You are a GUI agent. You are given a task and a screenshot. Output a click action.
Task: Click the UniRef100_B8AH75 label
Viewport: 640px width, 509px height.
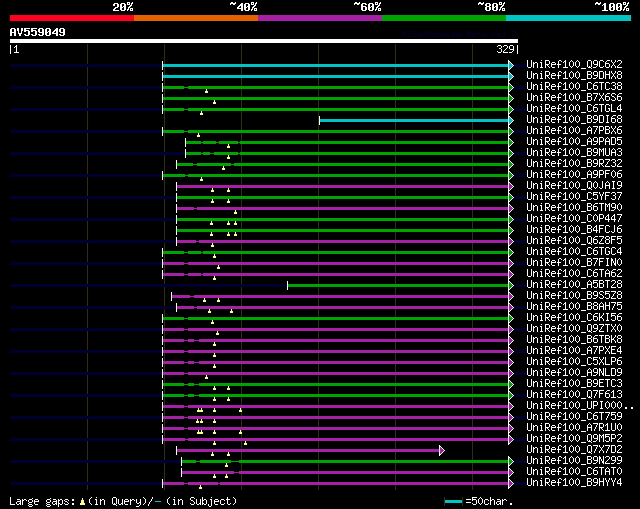pos(574,307)
